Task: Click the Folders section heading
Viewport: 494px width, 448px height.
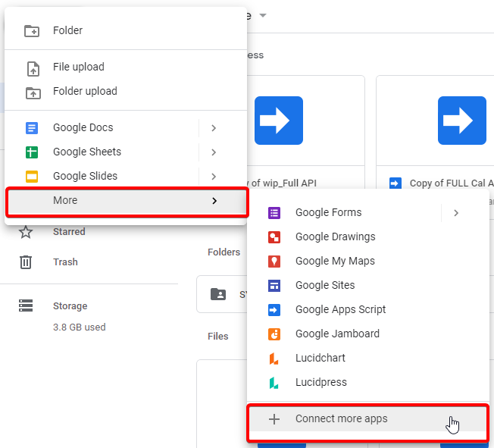Action: coord(224,252)
